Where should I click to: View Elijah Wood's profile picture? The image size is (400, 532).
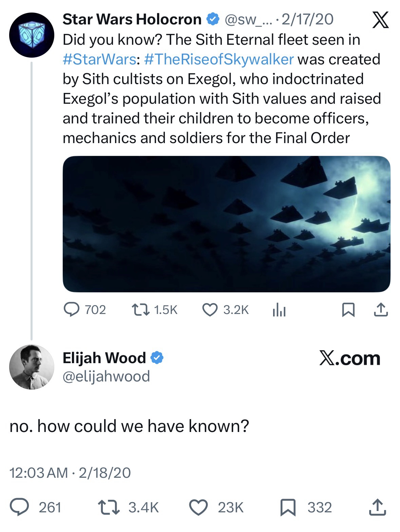tap(32, 367)
